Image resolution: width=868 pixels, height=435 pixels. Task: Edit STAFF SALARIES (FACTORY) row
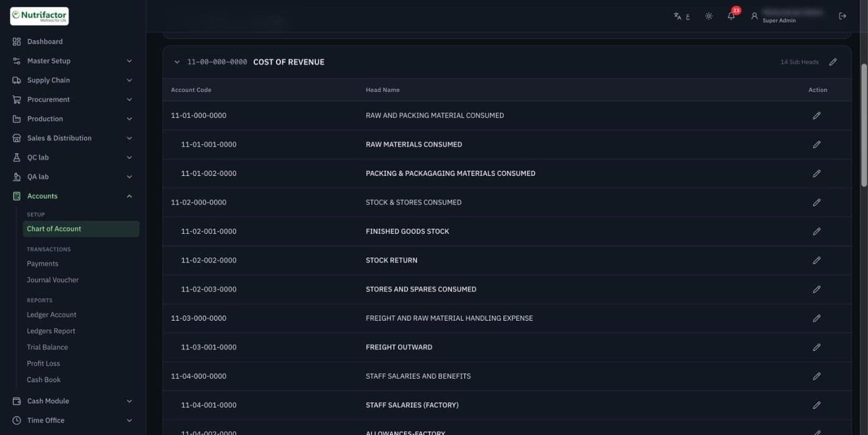click(817, 405)
